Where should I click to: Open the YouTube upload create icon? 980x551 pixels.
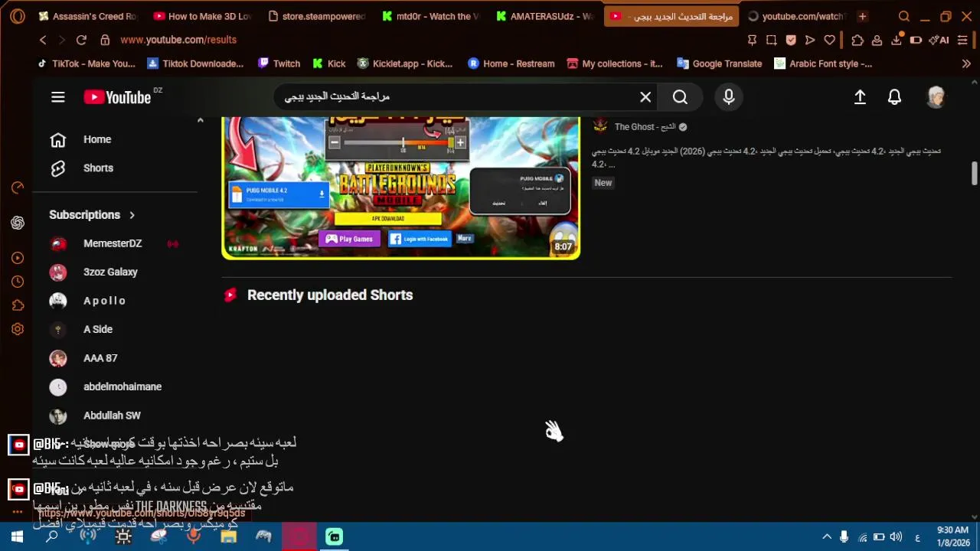tap(860, 97)
